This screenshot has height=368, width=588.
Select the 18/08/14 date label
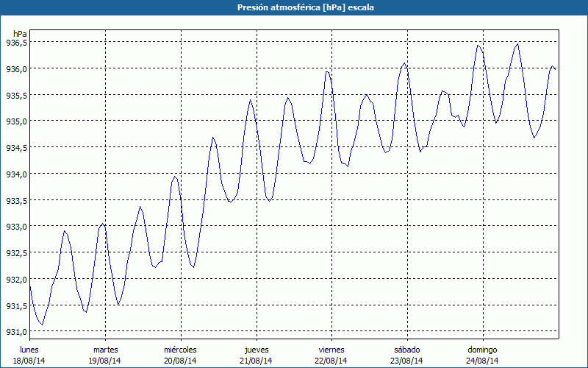[x=29, y=361]
